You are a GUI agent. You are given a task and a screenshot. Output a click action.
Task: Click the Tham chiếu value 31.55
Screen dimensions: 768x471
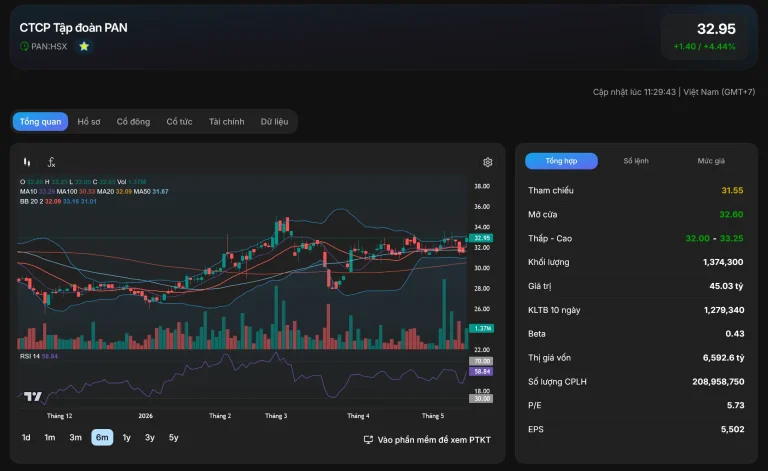tap(732, 190)
